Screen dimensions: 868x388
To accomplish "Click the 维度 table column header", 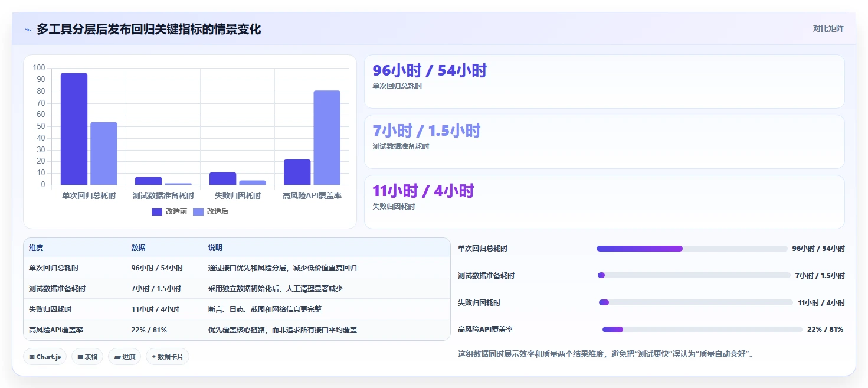I will click(x=36, y=248).
